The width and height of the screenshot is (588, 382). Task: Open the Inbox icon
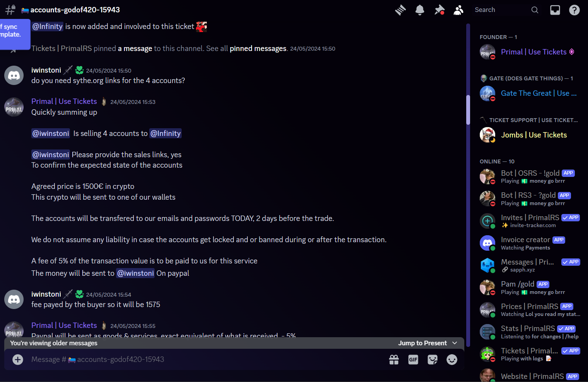[x=555, y=10]
